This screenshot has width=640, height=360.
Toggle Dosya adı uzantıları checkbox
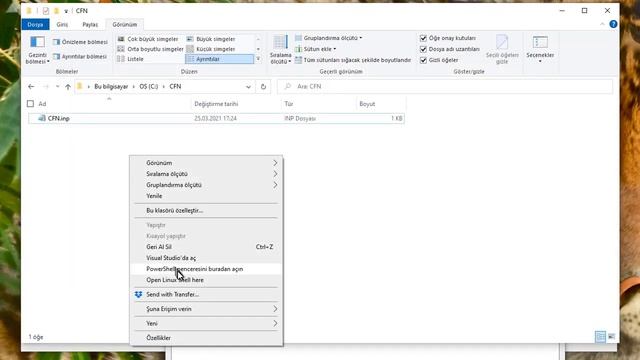pyautogui.click(x=423, y=49)
